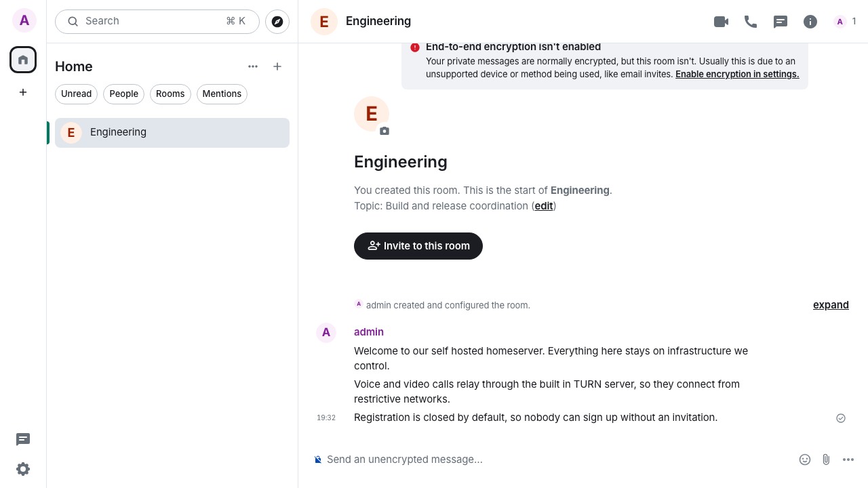The width and height of the screenshot is (868, 488).
Task: Click the message sent checkmark icon
Action: click(x=841, y=418)
